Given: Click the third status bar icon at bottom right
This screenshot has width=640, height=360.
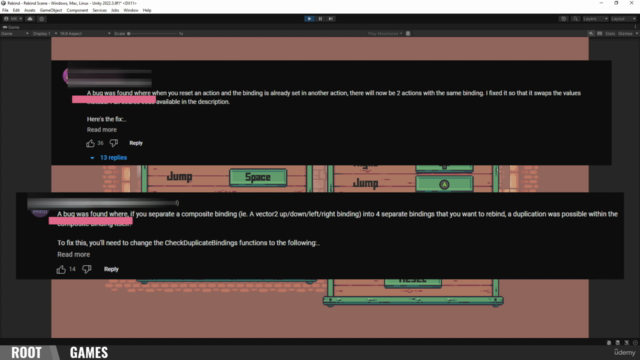Looking at the screenshot, I should (627, 342).
